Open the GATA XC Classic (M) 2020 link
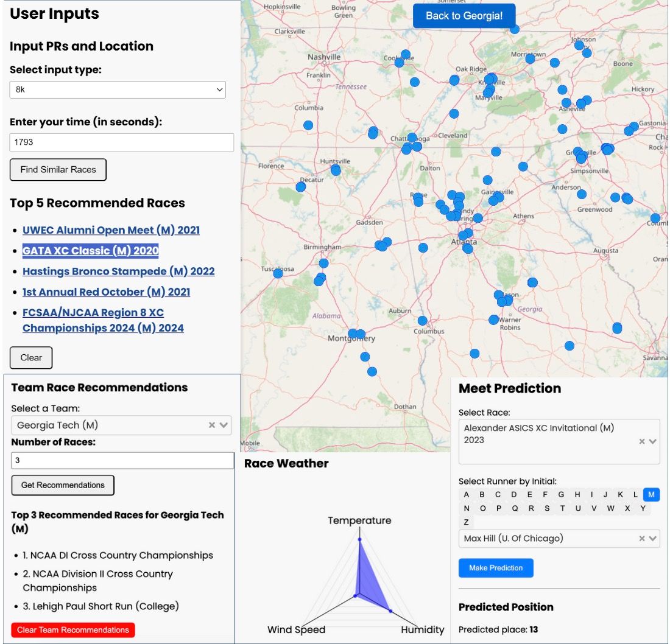Screen dimensions: 670x644 click(x=91, y=251)
